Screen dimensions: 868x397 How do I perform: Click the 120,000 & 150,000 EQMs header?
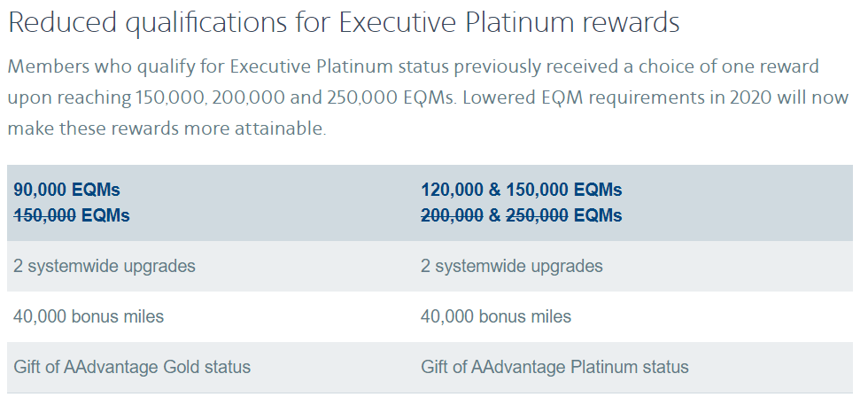522,190
